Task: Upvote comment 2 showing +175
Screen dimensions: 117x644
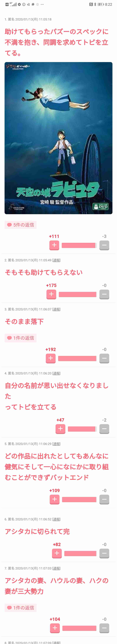Action: point(51,294)
